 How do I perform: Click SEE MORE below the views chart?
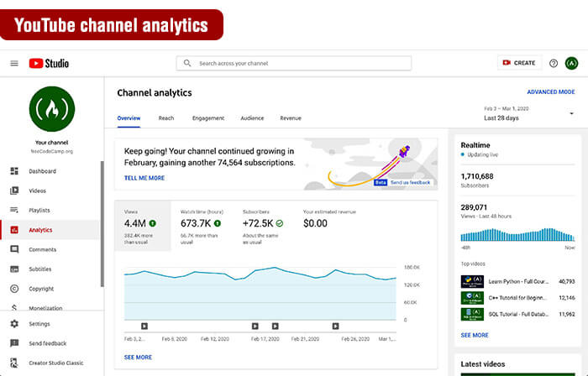tap(138, 358)
